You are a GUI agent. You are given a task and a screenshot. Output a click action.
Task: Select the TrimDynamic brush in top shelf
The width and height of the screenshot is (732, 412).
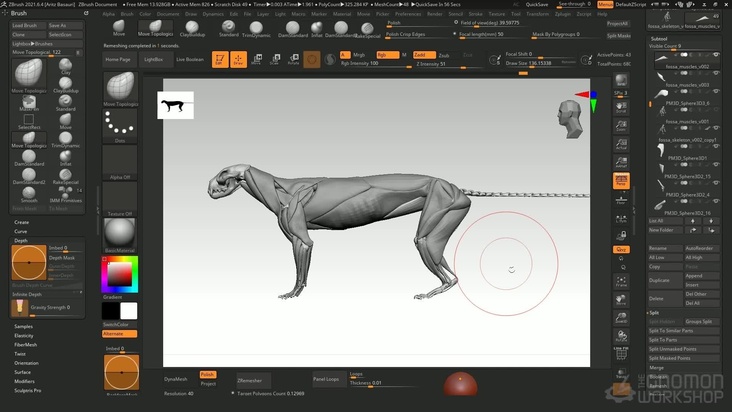point(258,27)
